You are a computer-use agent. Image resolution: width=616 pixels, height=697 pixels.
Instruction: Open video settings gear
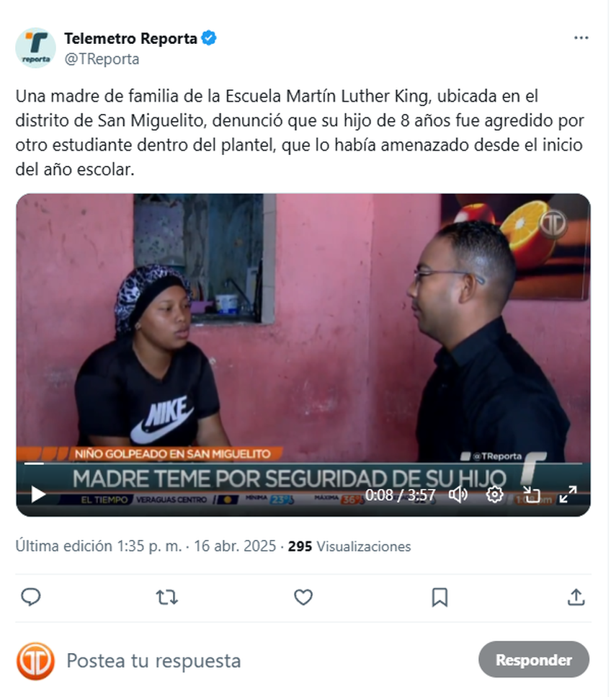tap(494, 494)
